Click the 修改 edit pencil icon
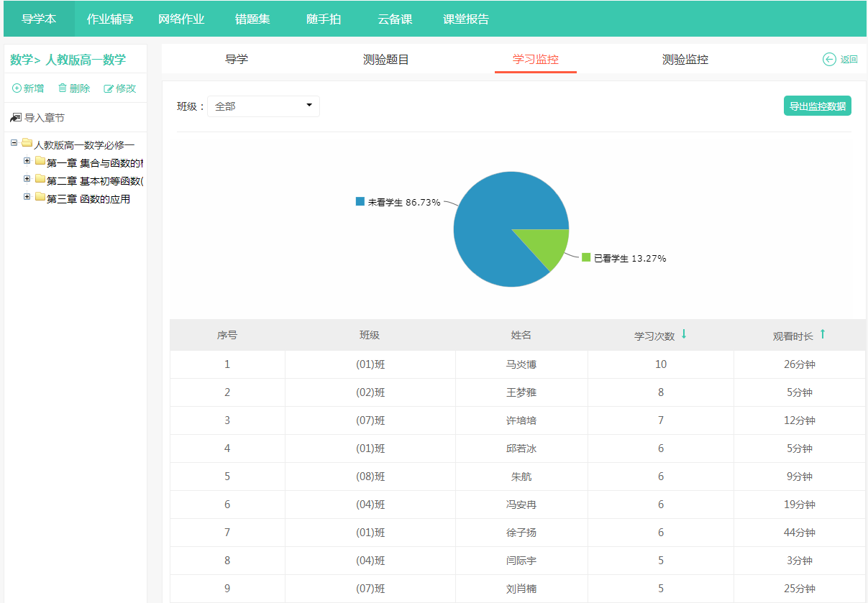The width and height of the screenshot is (868, 603). [x=109, y=88]
